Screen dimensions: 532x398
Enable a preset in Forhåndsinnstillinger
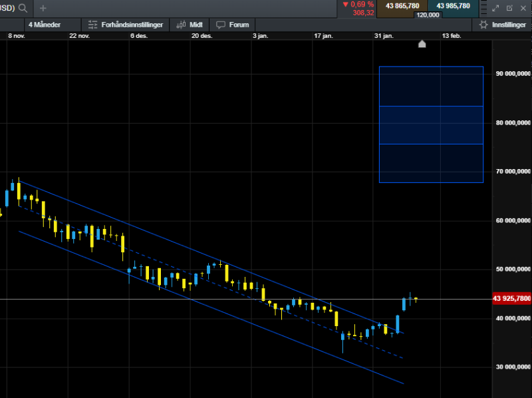click(126, 24)
